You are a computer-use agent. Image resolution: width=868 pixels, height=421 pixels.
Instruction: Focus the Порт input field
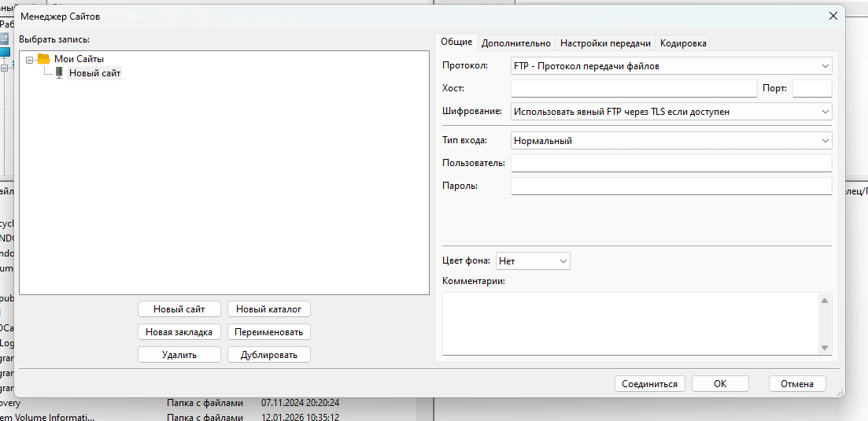(812, 88)
